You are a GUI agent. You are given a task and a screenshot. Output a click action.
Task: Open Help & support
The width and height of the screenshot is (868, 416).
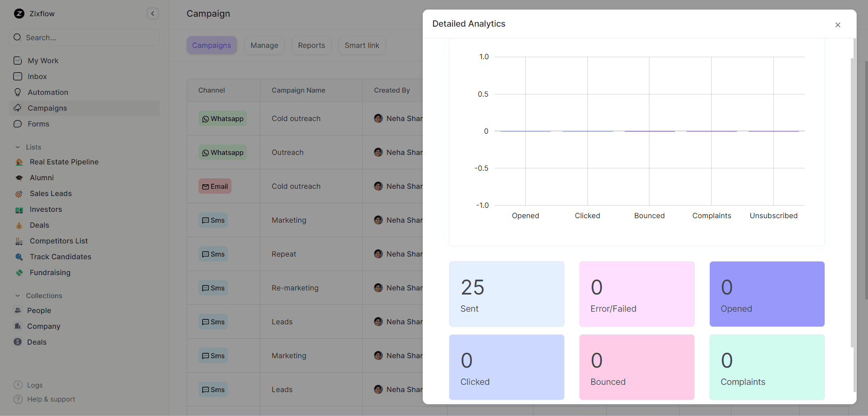[x=50, y=399]
